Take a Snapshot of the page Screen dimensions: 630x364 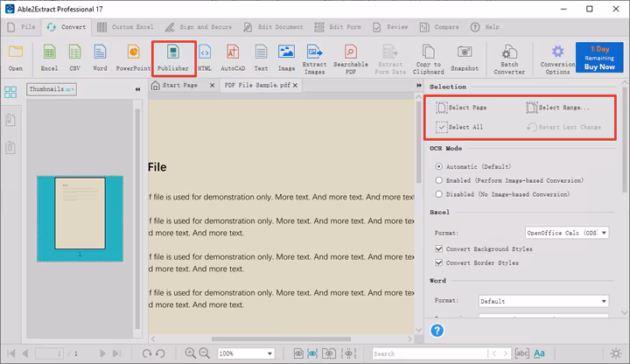[x=465, y=58]
